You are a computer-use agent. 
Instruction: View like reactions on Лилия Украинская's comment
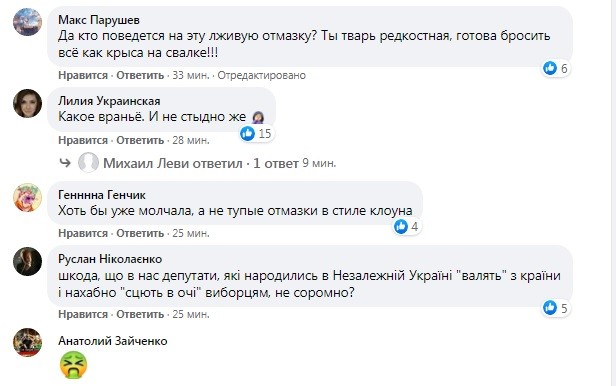point(257,134)
